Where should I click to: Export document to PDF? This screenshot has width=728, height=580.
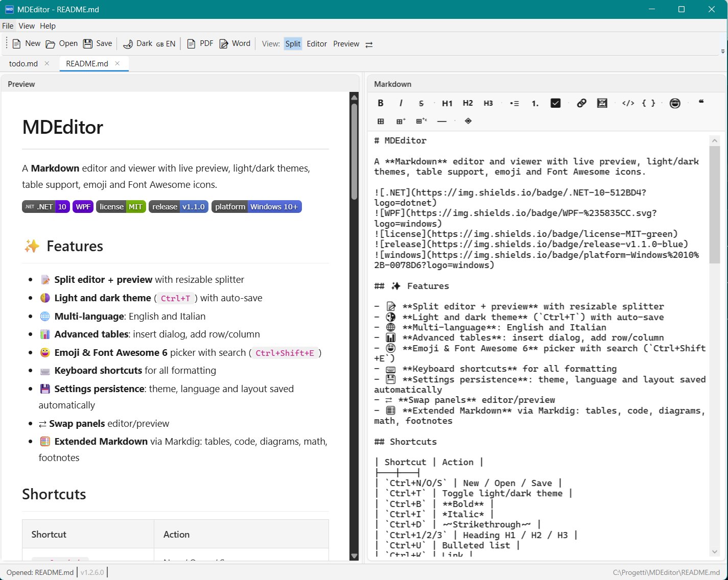[x=200, y=44]
